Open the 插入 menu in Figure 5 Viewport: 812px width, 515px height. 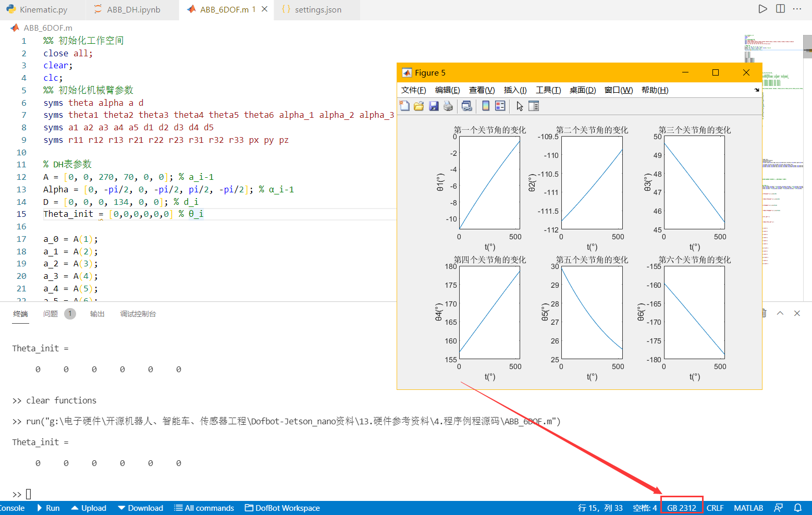click(x=514, y=90)
